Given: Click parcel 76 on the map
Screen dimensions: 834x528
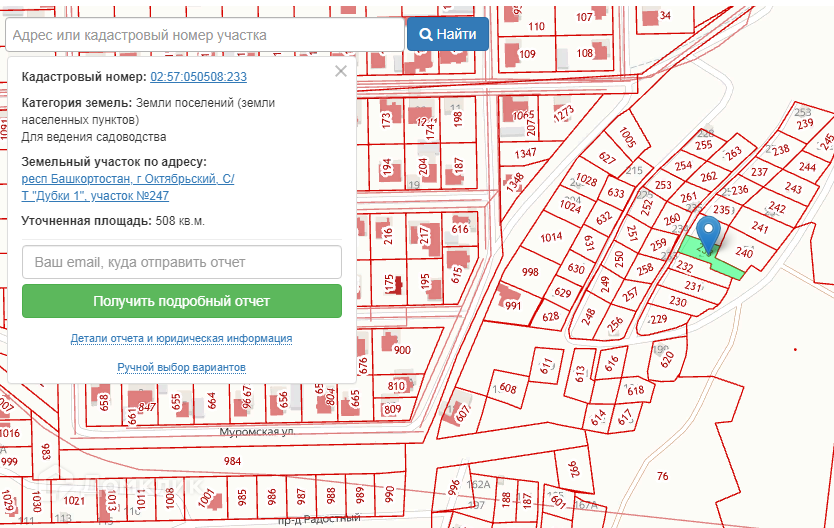Looking at the screenshot, I should [661, 476].
